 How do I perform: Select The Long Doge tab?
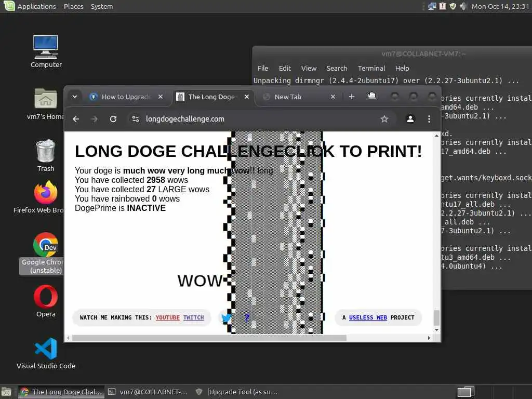point(212,97)
